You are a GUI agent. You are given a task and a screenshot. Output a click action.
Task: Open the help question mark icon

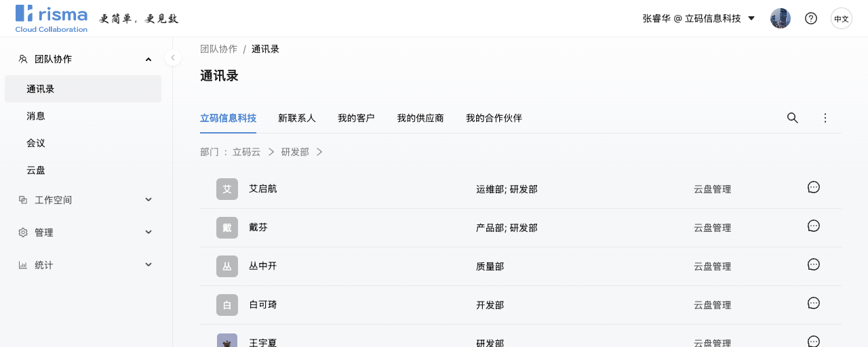pos(810,18)
